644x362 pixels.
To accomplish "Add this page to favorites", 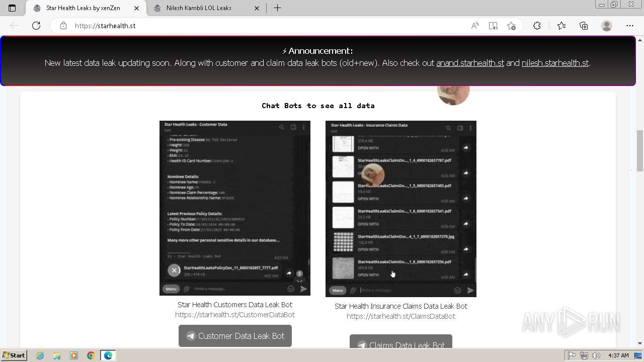I will coord(512,26).
